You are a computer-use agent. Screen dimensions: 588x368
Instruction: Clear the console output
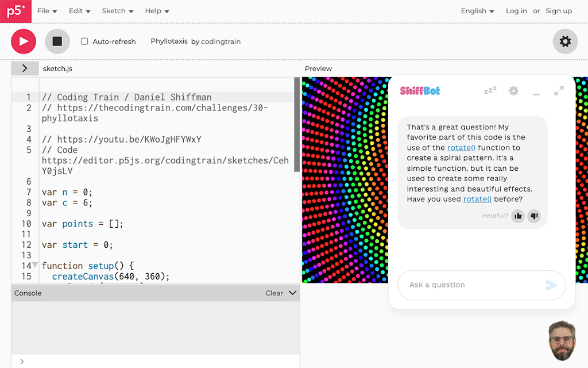coord(274,293)
